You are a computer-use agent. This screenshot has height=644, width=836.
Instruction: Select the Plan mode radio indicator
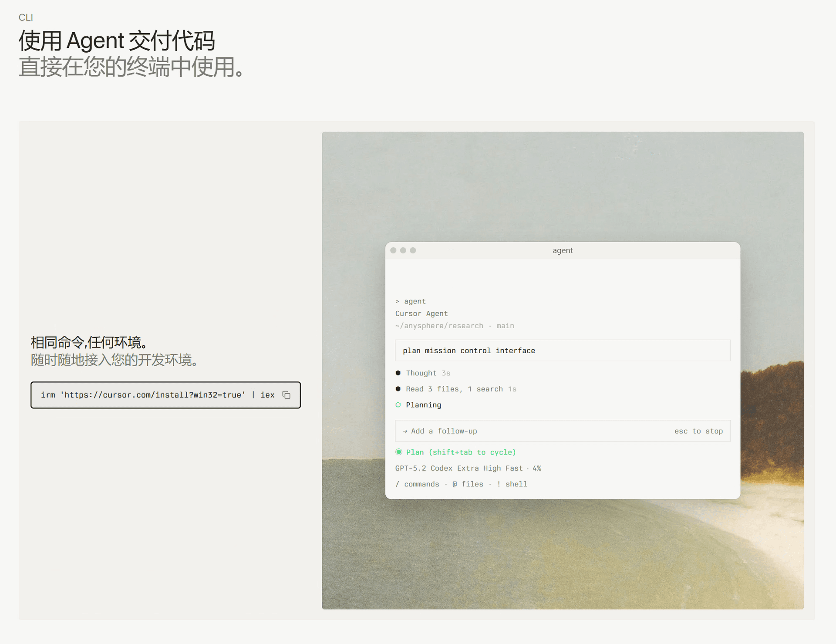coord(399,452)
